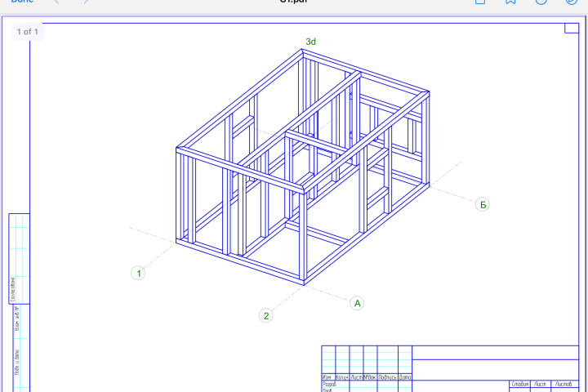The image size is (588, 392).
Task: Click the vertical "Согласовано" side label
Action: pyautogui.click(x=13, y=290)
